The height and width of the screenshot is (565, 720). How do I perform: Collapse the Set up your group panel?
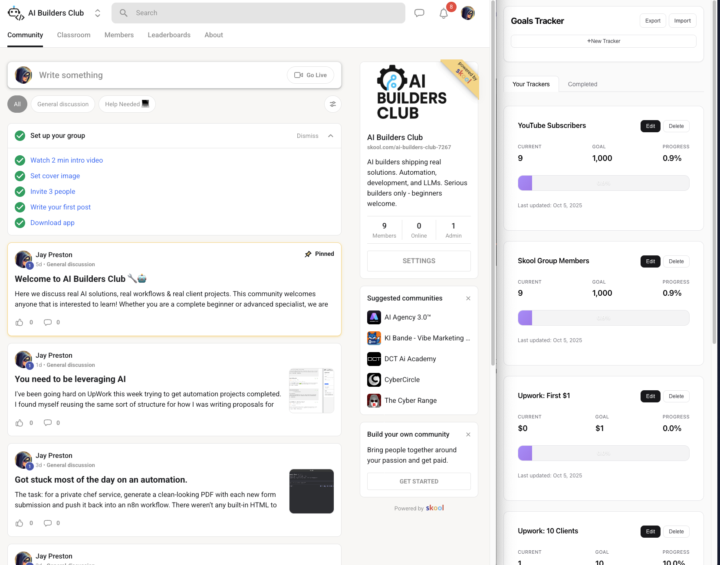(331, 136)
